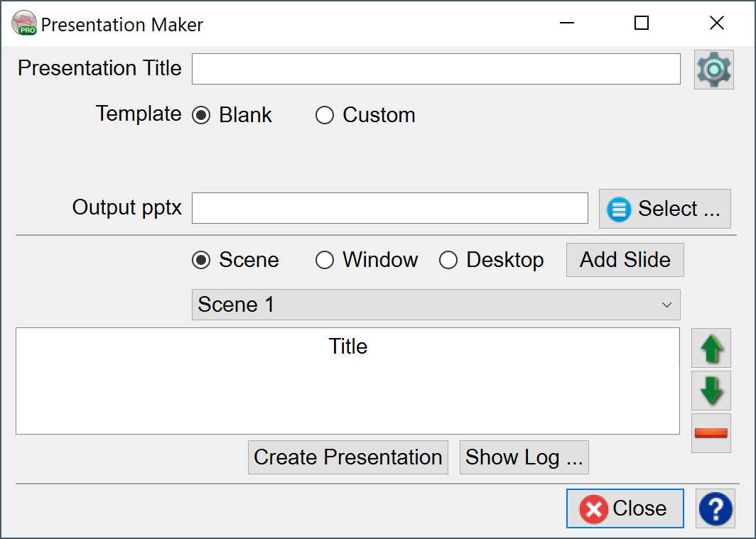Click into the Output pptx field
The image size is (756, 539).
tap(389, 208)
